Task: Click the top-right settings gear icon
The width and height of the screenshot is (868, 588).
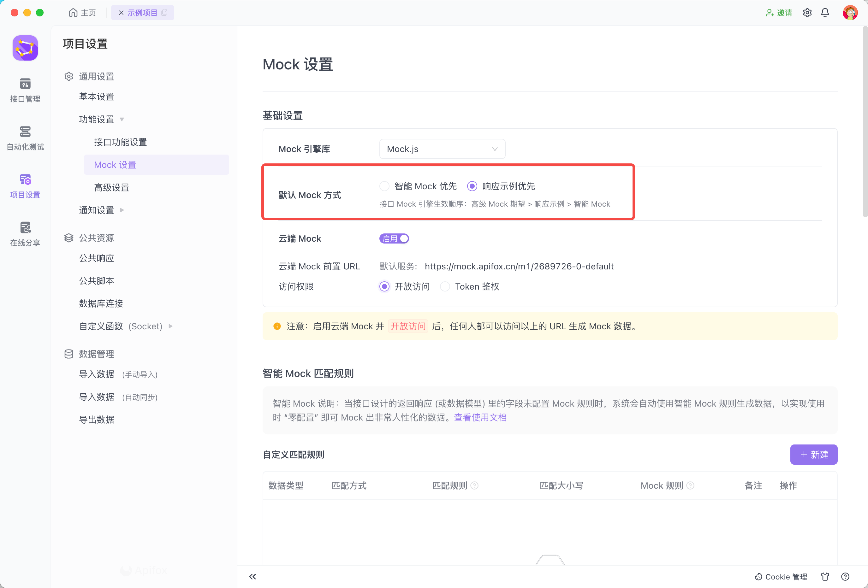Action: coord(807,13)
